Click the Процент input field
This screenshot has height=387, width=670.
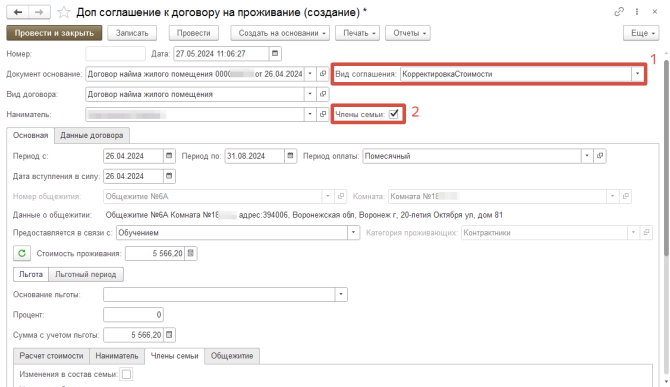click(133, 315)
